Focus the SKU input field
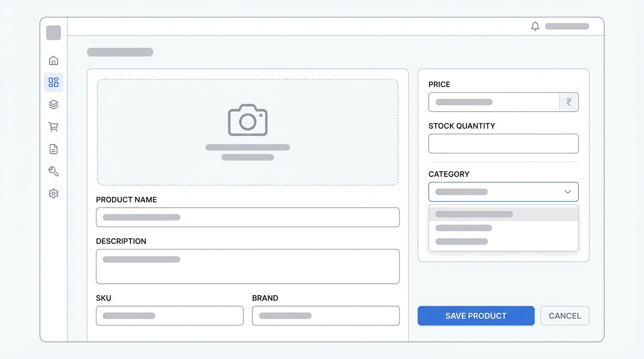Image resolution: width=644 pixels, height=359 pixels. coord(169,316)
